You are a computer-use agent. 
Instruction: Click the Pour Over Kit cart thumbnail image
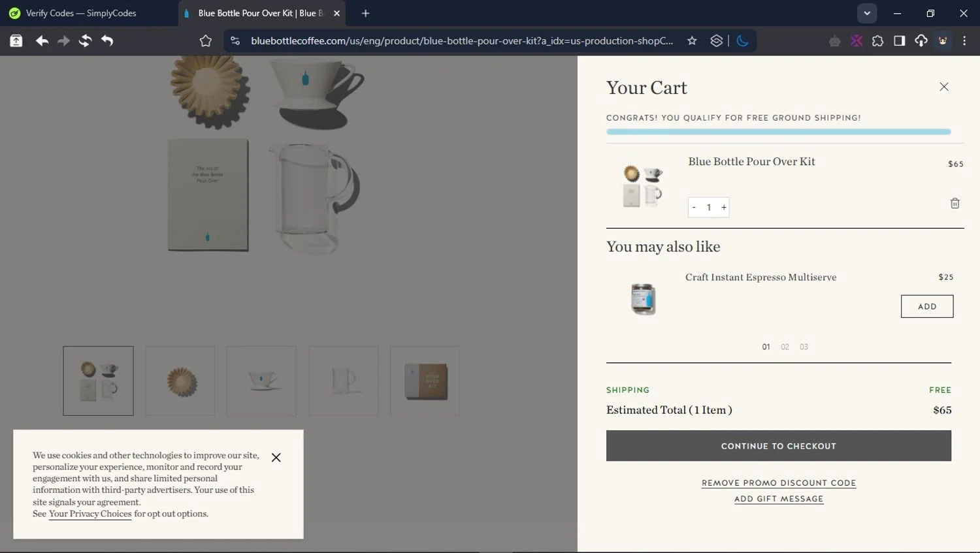642,186
